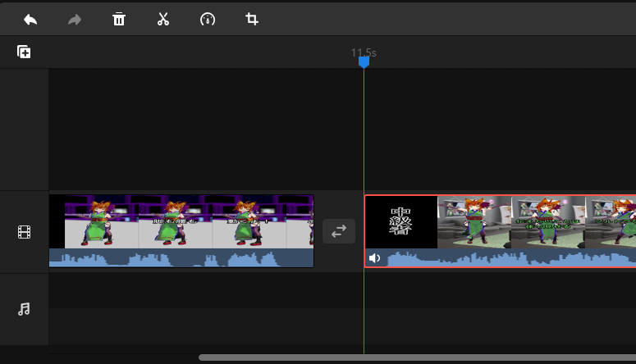The width and height of the screenshot is (636, 364).
Task: Click the film strip video track icon
Action: (x=24, y=232)
